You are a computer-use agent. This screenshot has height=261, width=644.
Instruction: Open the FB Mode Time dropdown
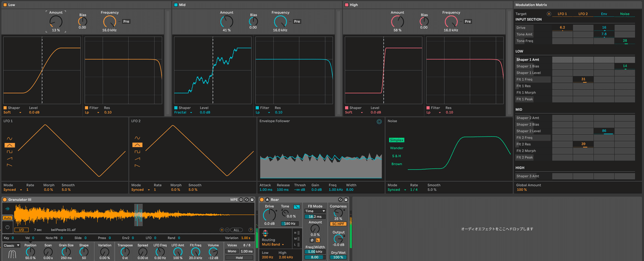(x=315, y=211)
